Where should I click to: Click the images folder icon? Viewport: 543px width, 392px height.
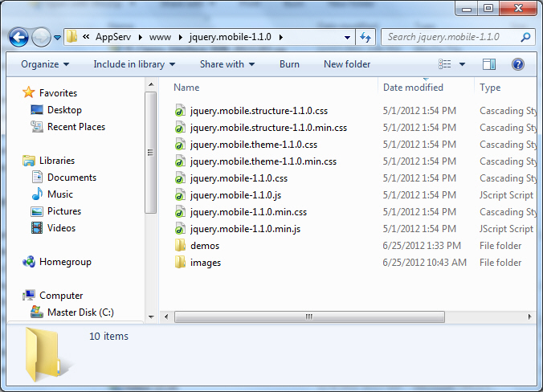pos(180,263)
